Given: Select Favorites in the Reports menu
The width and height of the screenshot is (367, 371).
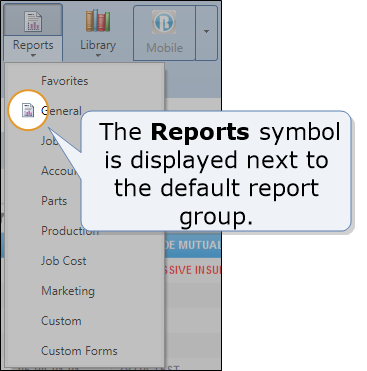Looking at the screenshot, I should click(65, 81).
